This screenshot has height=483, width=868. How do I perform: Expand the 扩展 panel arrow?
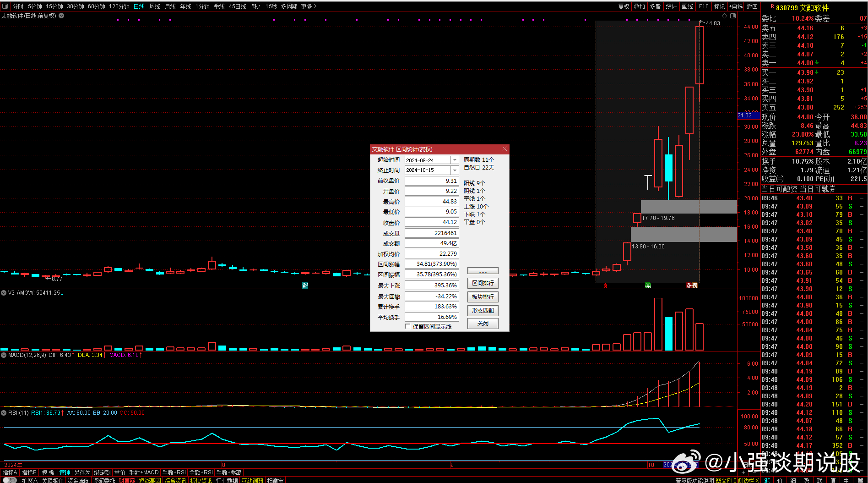29,480
